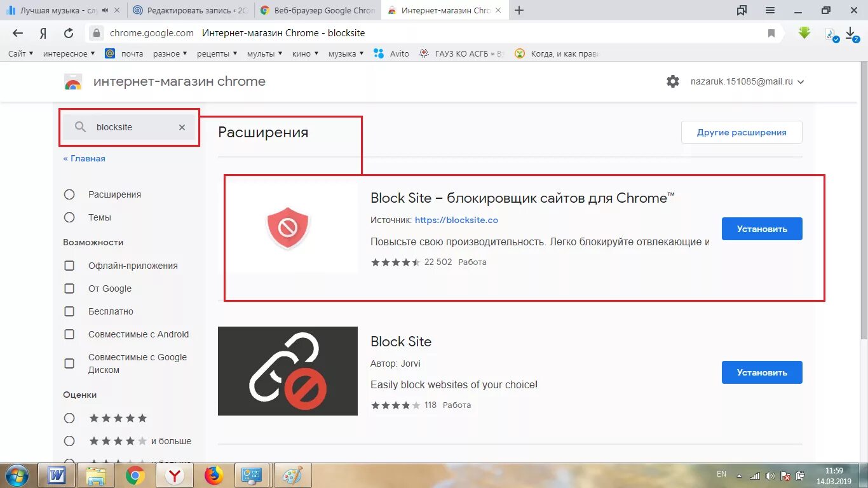Open the Windows Start orb

coord(17,475)
